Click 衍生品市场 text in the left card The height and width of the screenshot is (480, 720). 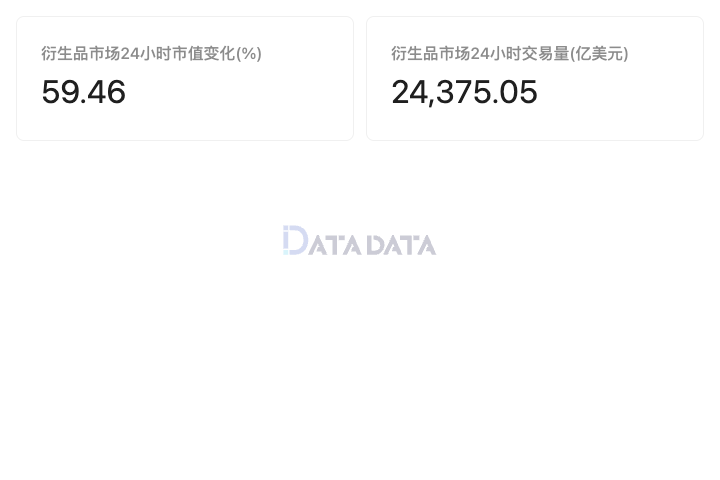(81, 53)
